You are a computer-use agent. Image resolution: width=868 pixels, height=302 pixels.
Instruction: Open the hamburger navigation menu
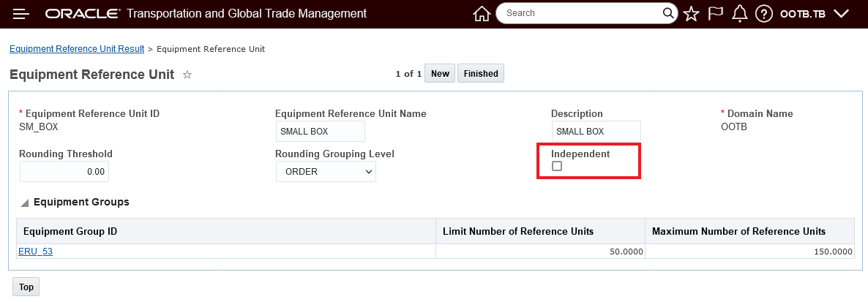[21, 14]
